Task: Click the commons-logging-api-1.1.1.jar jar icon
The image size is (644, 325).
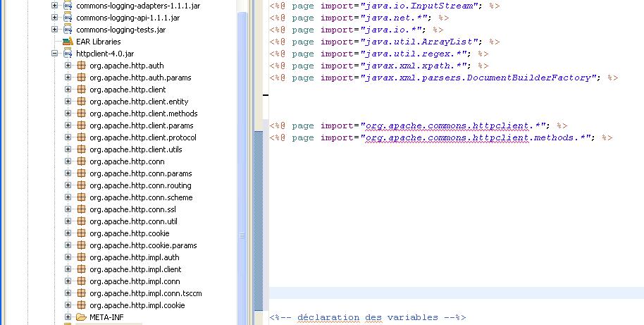Action: (68, 18)
